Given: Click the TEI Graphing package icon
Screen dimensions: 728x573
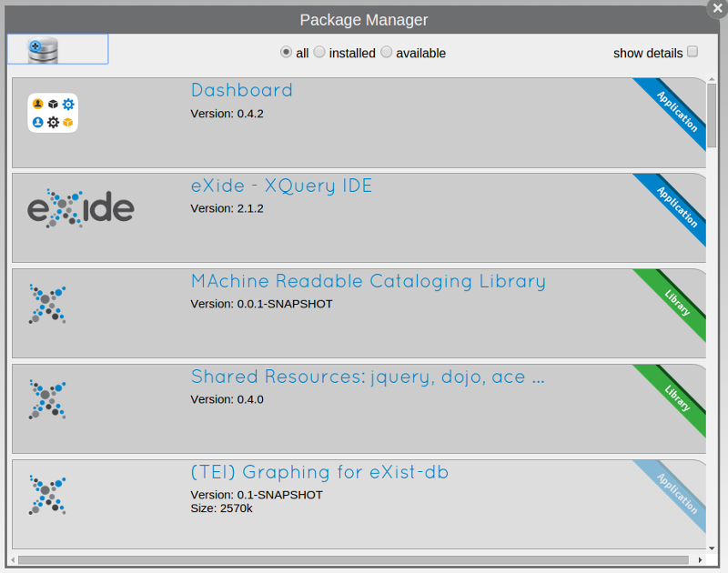Looking at the screenshot, I should tap(47, 495).
